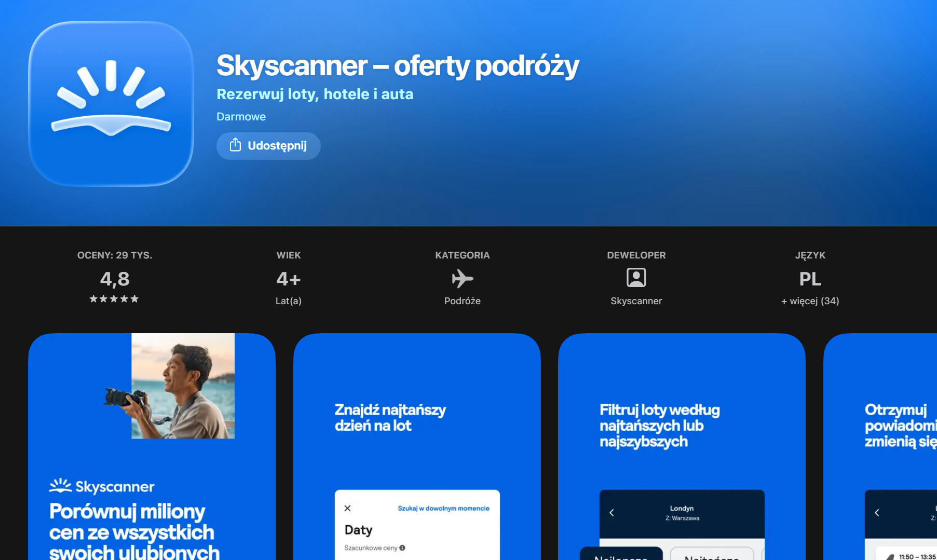The height and width of the screenshot is (560, 937).
Task: Expand the '+ więcej (34)' languages list
Action: [810, 301]
